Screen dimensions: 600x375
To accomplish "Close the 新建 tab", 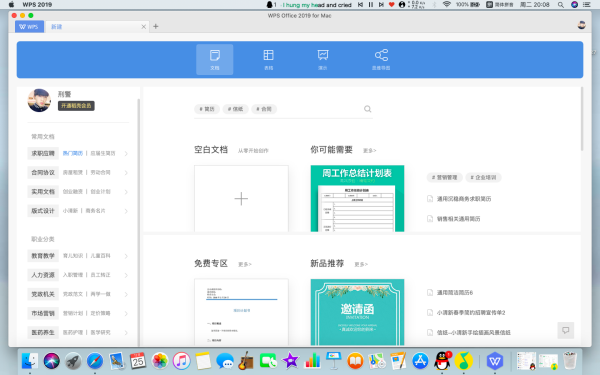I will (143, 26).
